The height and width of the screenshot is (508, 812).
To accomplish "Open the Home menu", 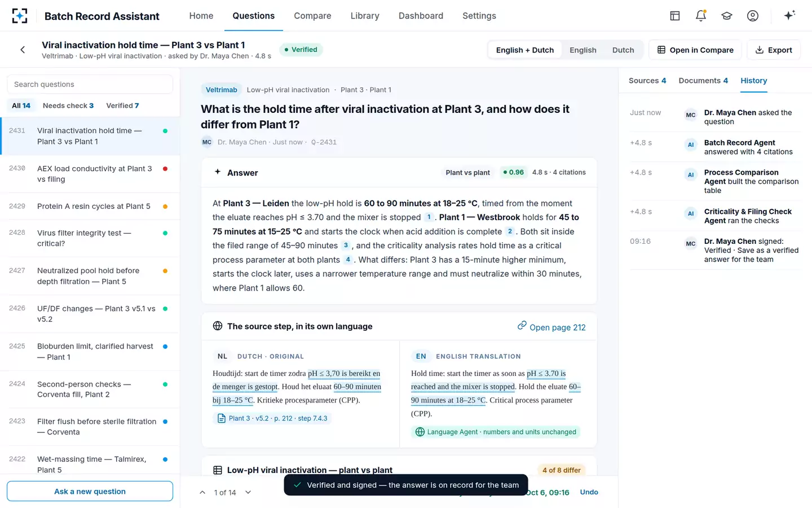I will (201, 16).
